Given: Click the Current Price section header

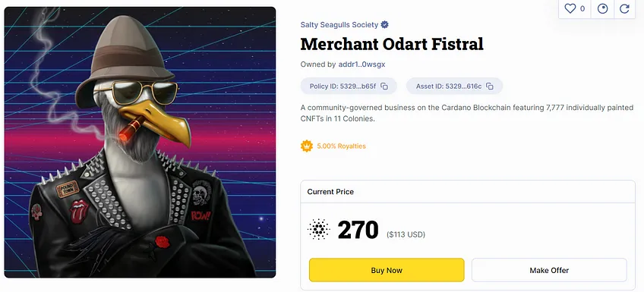Looking at the screenshot, I should coord(330,192).
